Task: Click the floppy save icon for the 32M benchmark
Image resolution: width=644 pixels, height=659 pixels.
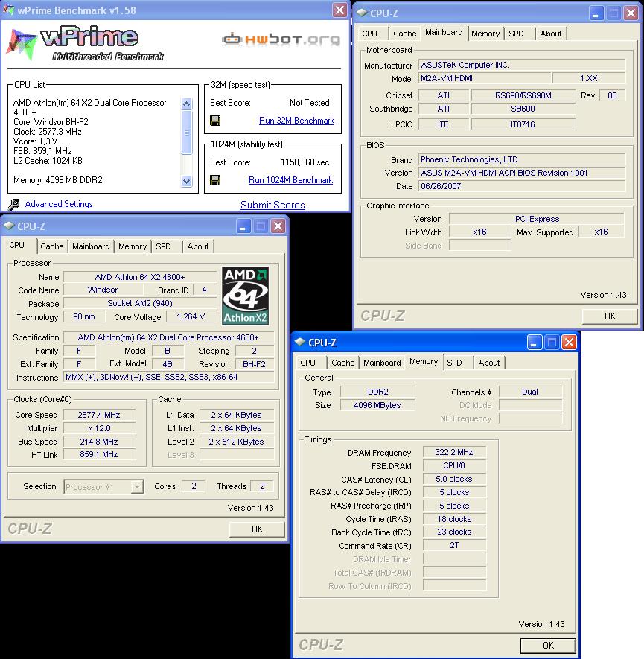Action: click(x=215, y=121)
